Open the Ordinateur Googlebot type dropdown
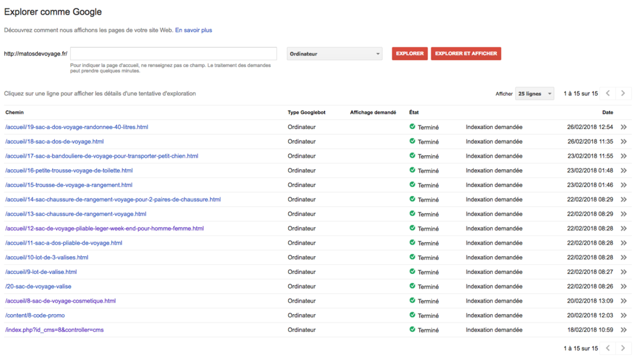639x364 pixels. [x=334, y=54]
